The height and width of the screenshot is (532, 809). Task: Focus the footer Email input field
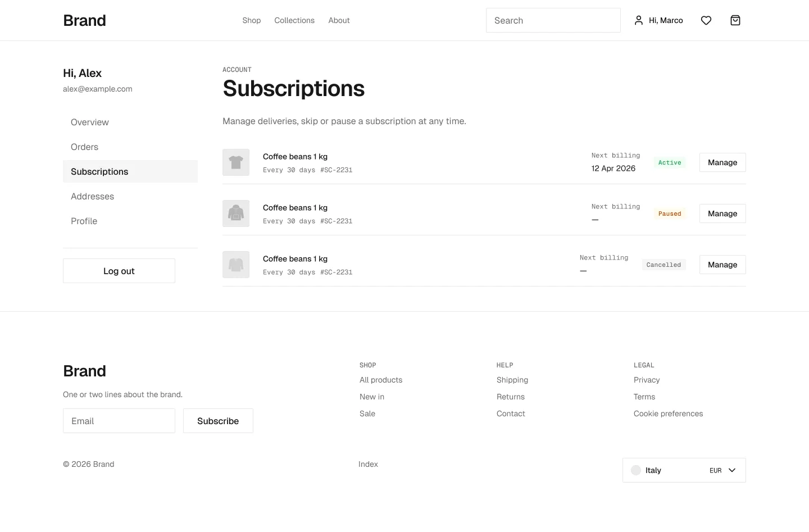119,421
